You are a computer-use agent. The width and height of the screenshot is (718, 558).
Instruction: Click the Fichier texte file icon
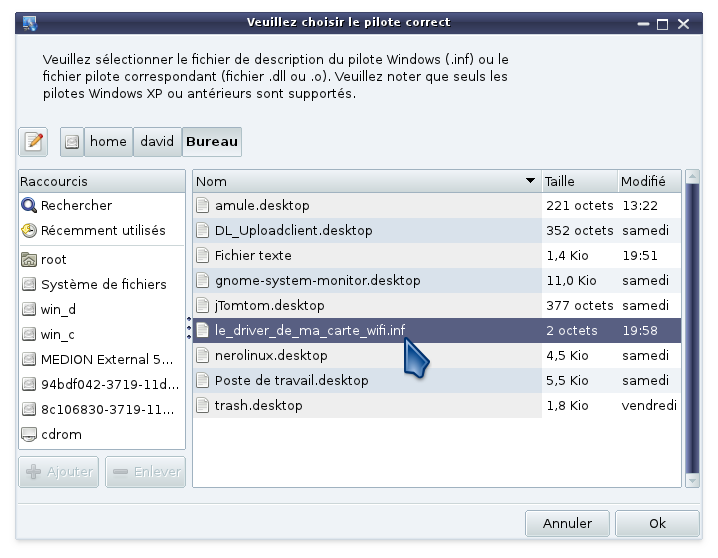click(202, 255)
